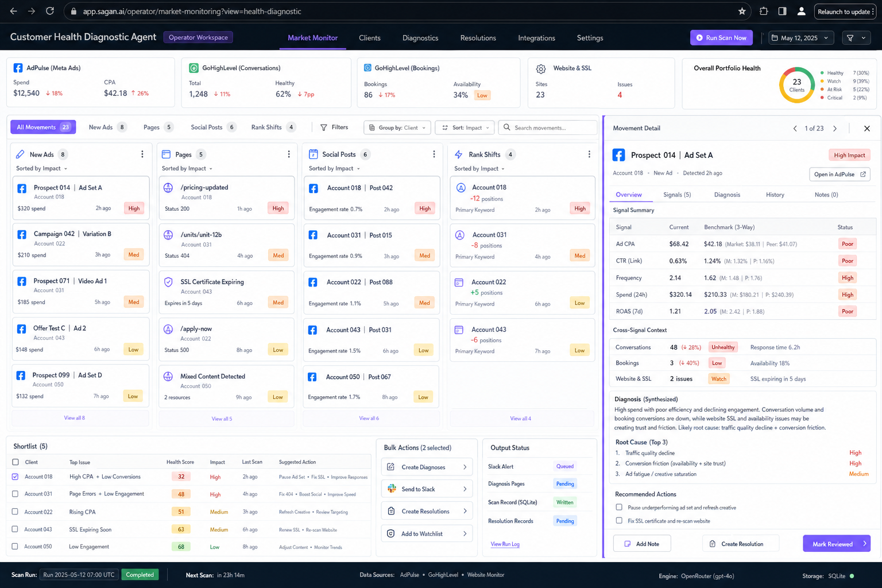This screenshot has height=588, width=882.
Task: Select the Social Posts movements tab
Action: coord(213,127)
